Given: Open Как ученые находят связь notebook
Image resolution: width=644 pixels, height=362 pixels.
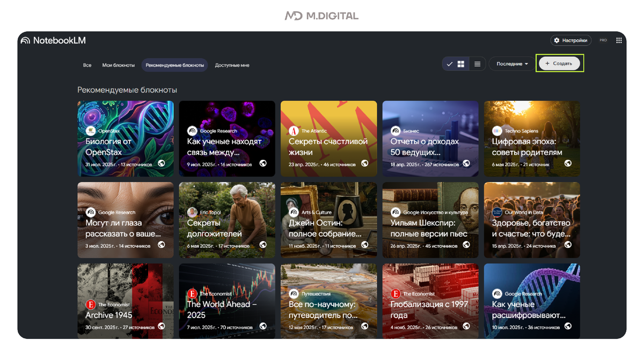Looking at the screenshot, I should (227, 138).
